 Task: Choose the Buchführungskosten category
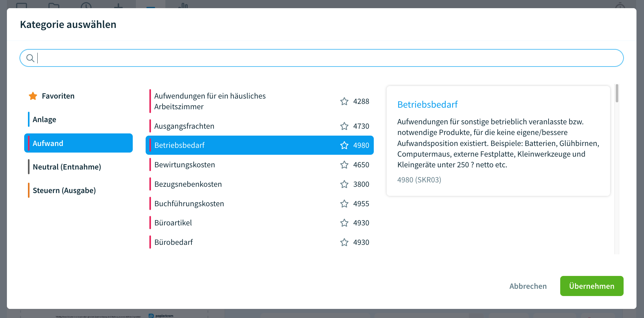[189, 204]
